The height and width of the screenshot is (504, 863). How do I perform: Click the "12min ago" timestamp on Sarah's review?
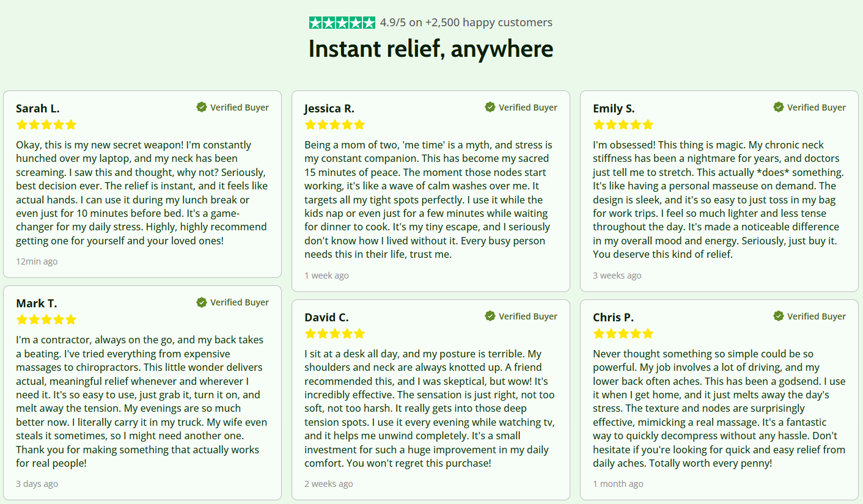click(x=37, y=261)
